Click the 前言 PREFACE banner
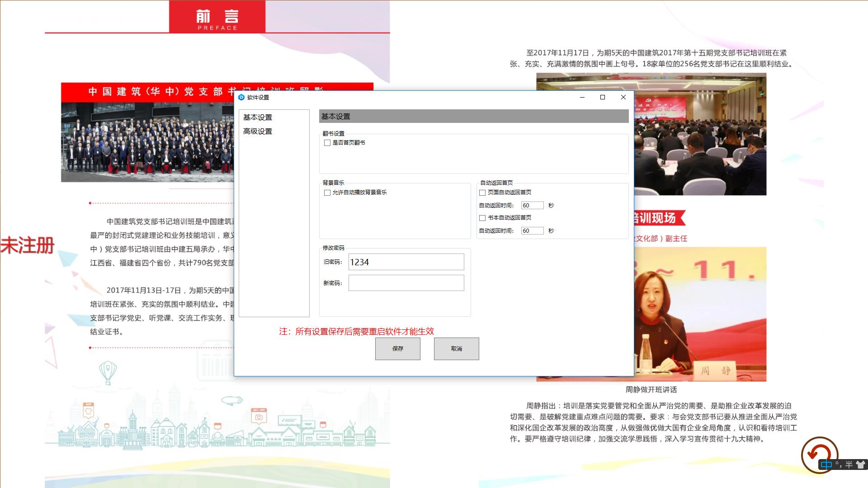 pyautogui.click(x=217, y=16)
